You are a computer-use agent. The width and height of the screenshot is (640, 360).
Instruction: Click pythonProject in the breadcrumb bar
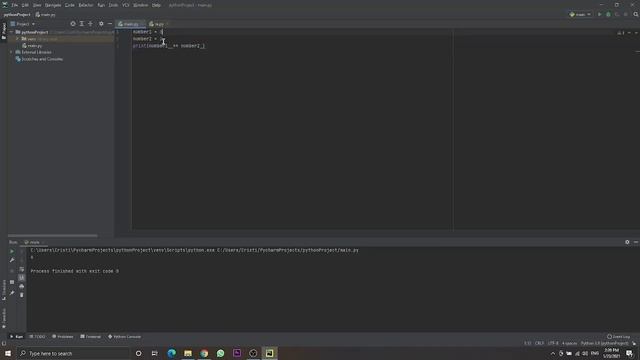[x=17, y=15]
